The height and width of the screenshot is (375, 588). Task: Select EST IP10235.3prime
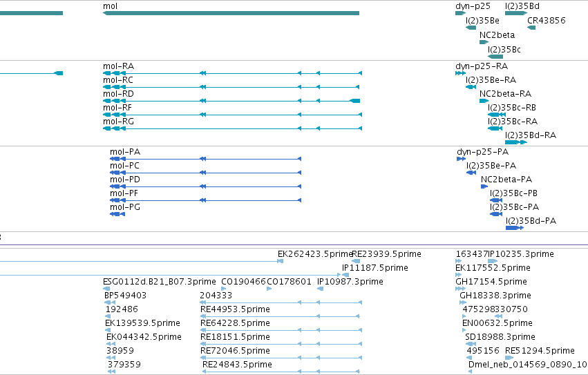(493, 261)
